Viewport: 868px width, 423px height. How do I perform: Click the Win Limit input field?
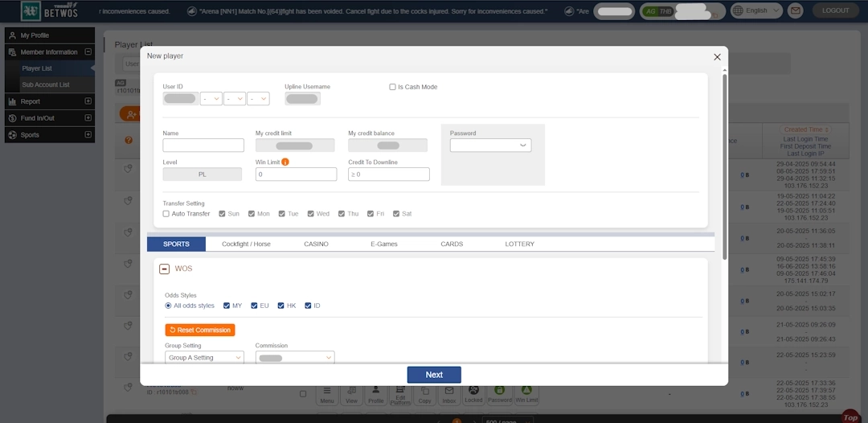click(x=296, y=174)
